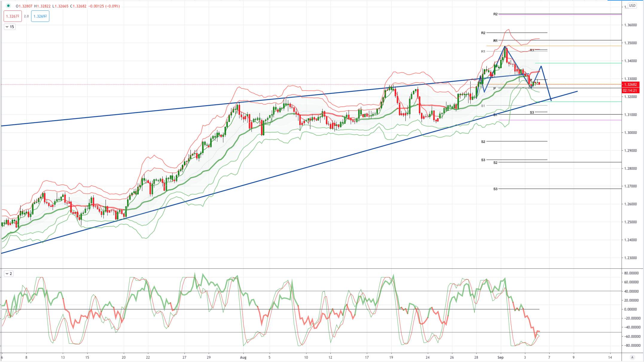
Task: Click the 1.25000 price axis label
Action: tap(630, 222)
